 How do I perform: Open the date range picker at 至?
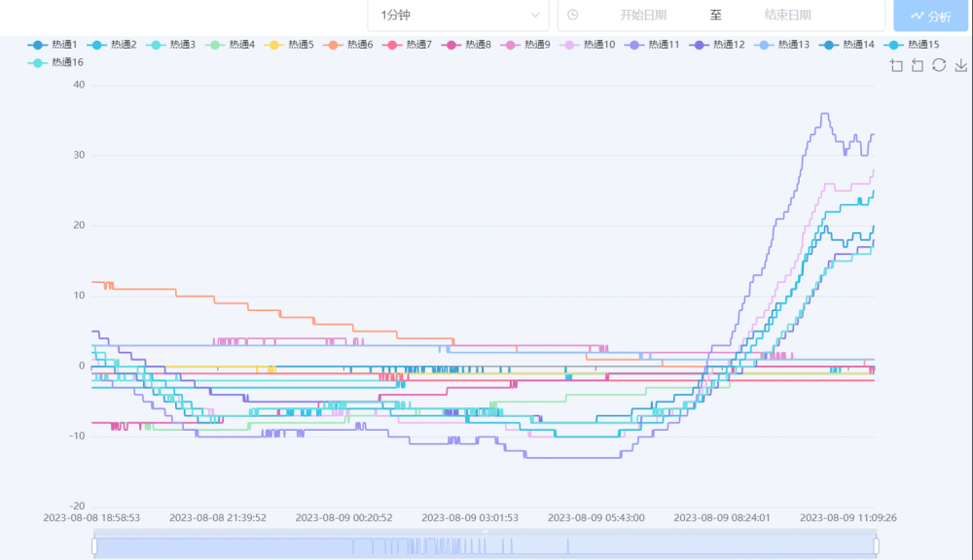tap(715, 15)
